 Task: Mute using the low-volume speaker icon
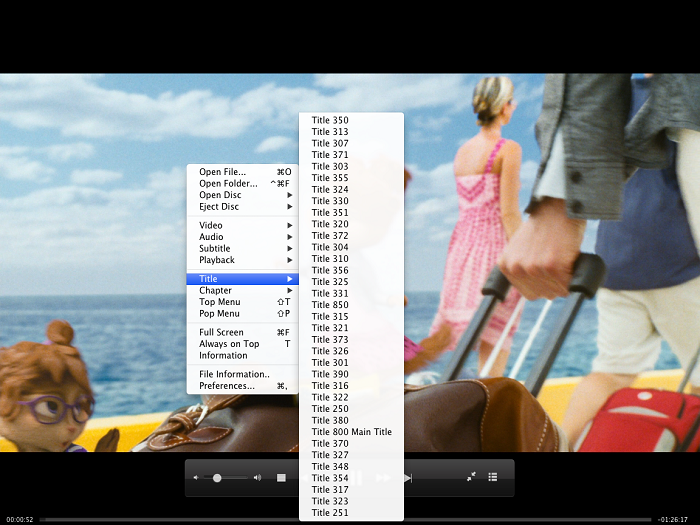196,478
